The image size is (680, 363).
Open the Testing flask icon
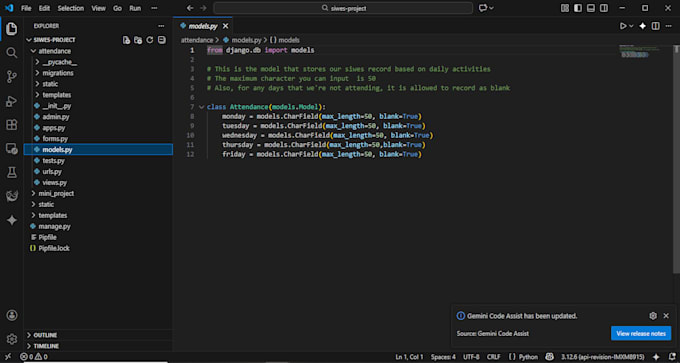coord(12,173)
